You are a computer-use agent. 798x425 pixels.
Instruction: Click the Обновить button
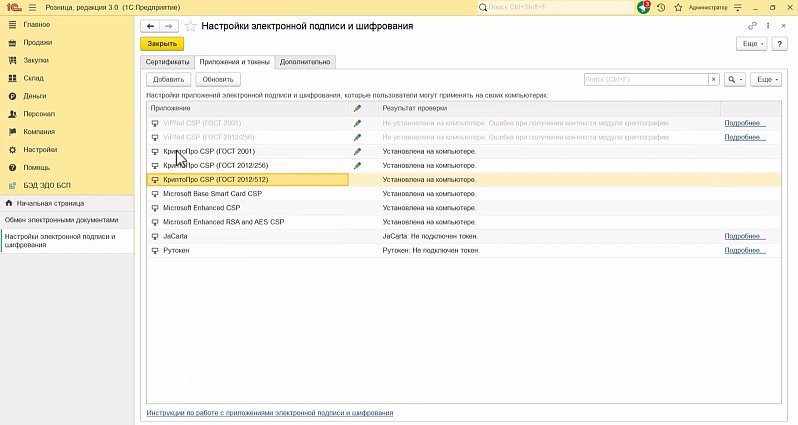[218, 79]
